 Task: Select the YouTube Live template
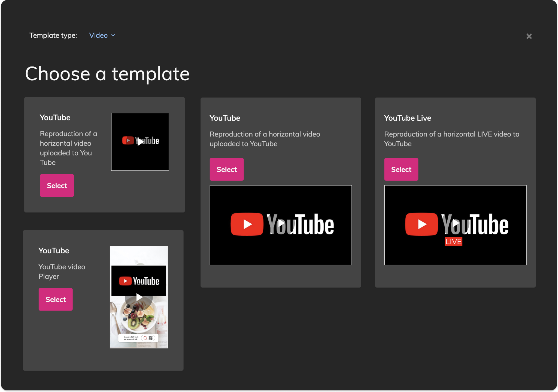tap(401, 169)
